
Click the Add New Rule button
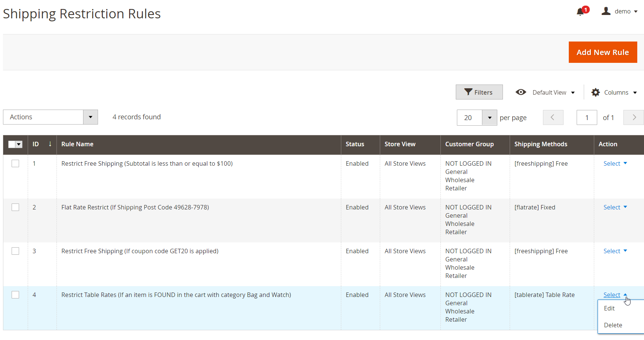pyautogui.click(x=602, y=52)
